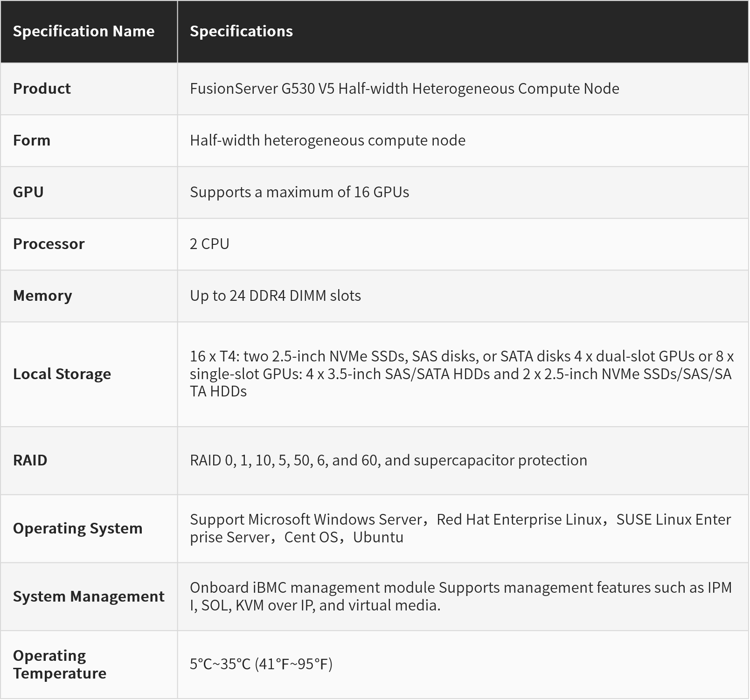Select the Processor row label
This screenshot has width=750, height=700.
[x=49, y=244]
